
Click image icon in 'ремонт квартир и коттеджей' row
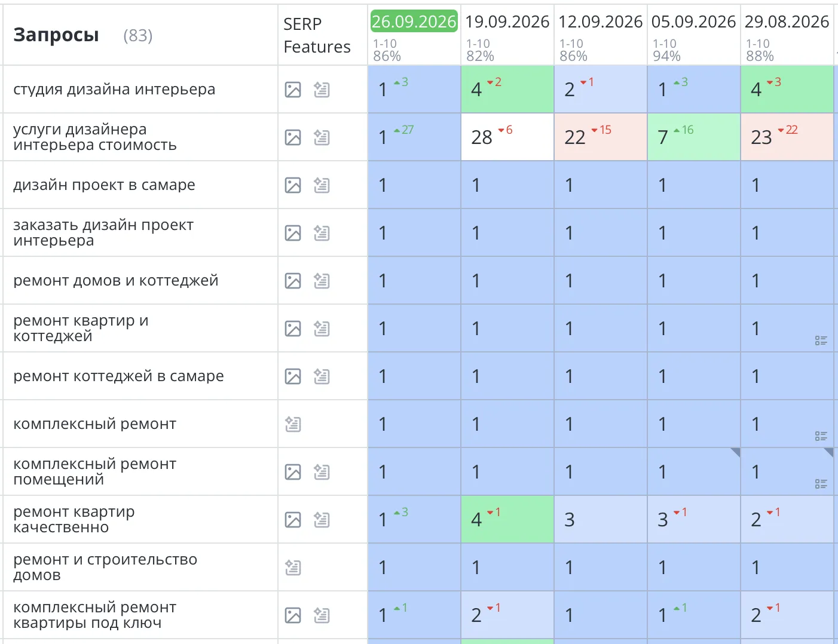click(x=293, y=329)
